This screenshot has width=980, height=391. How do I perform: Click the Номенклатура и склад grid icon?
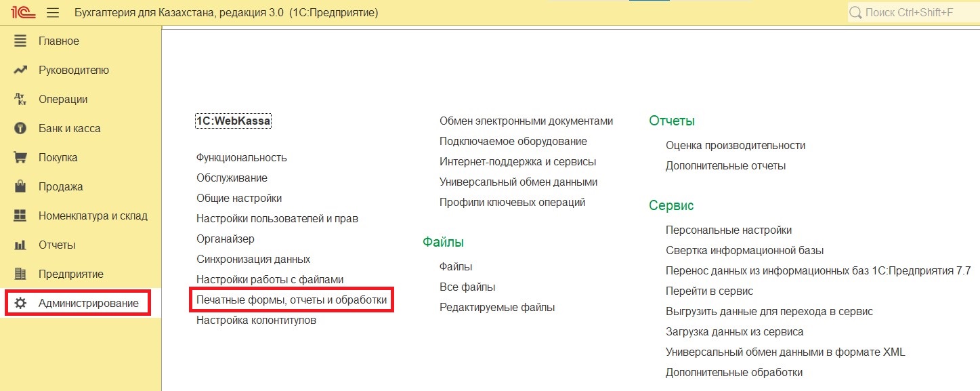20,215
